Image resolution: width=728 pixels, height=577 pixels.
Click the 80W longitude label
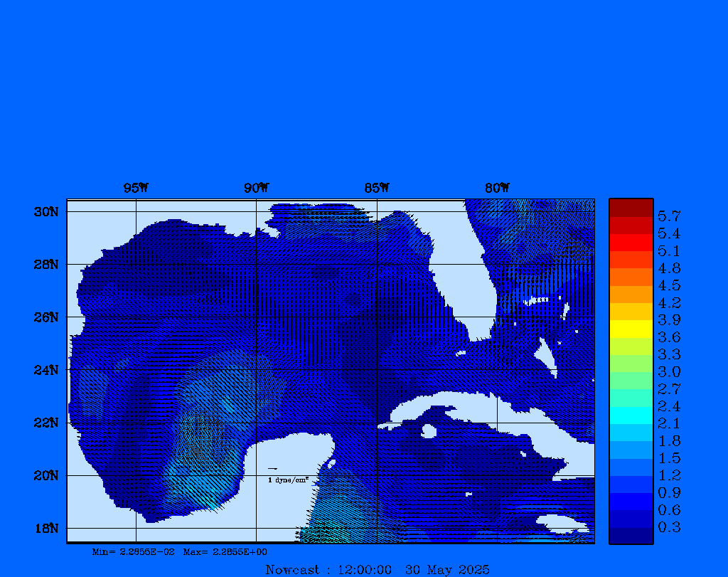[x=497, y=188]
